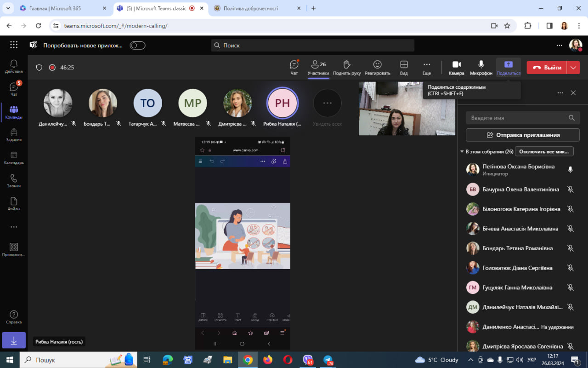
Task: Open Приложения in the left sidebar
Action: (14, 250)
